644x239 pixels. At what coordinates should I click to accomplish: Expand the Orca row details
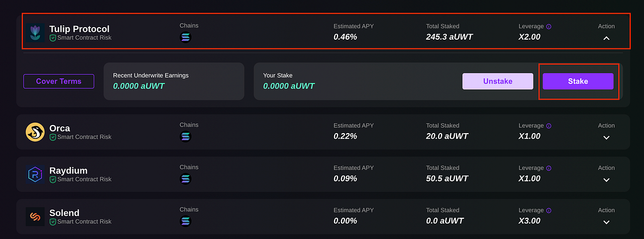tap(606, 138)
